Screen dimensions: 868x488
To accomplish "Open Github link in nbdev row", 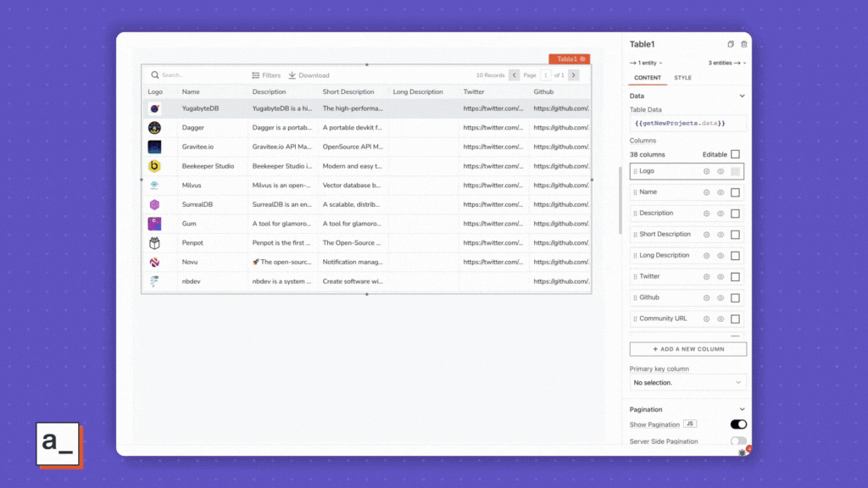I will [x=561, y=281].
